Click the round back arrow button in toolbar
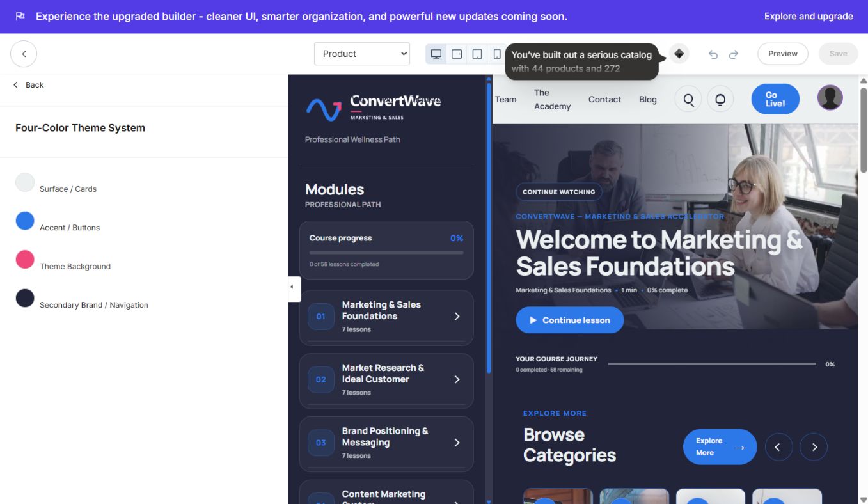868x504 pixels. coord(24,54)
